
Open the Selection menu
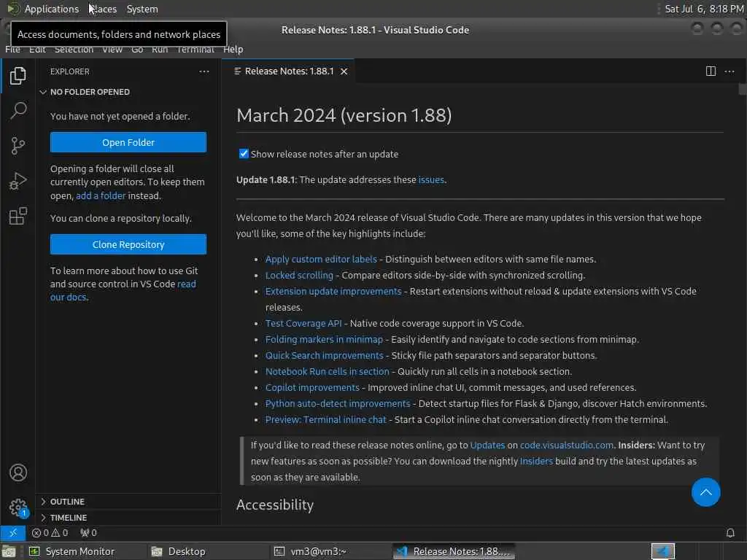[74, 50]
